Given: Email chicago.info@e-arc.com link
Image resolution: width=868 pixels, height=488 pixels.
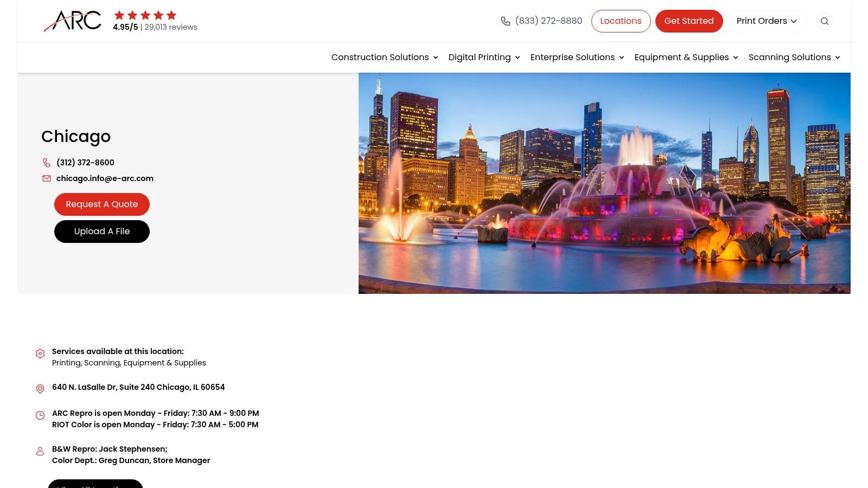Looking at the screenshot, I should 105,178.
